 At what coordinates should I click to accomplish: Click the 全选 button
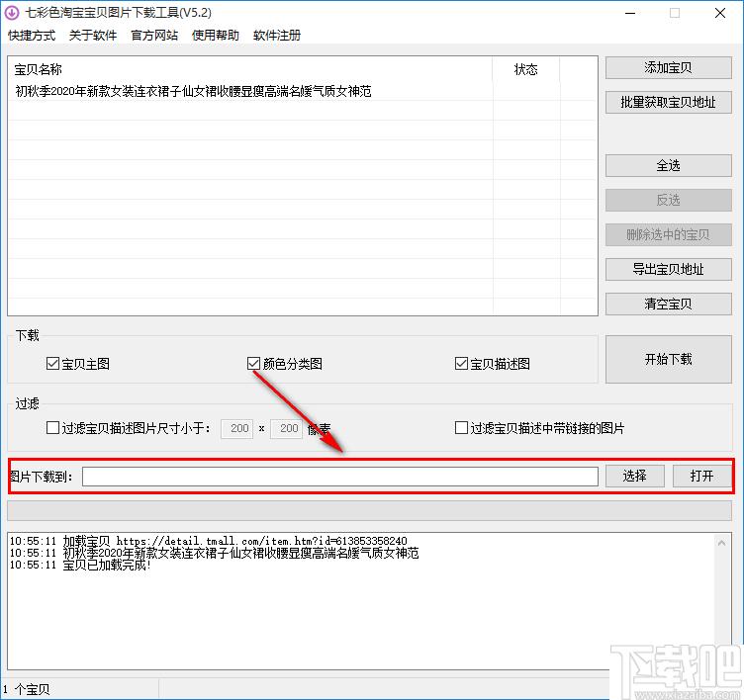(668, 165)
